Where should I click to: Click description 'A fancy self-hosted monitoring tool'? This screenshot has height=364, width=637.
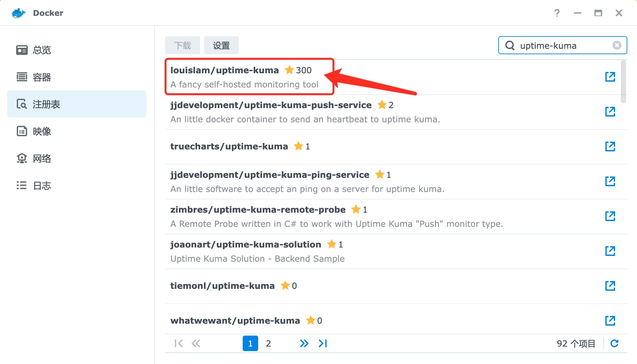tap(244, 85)
